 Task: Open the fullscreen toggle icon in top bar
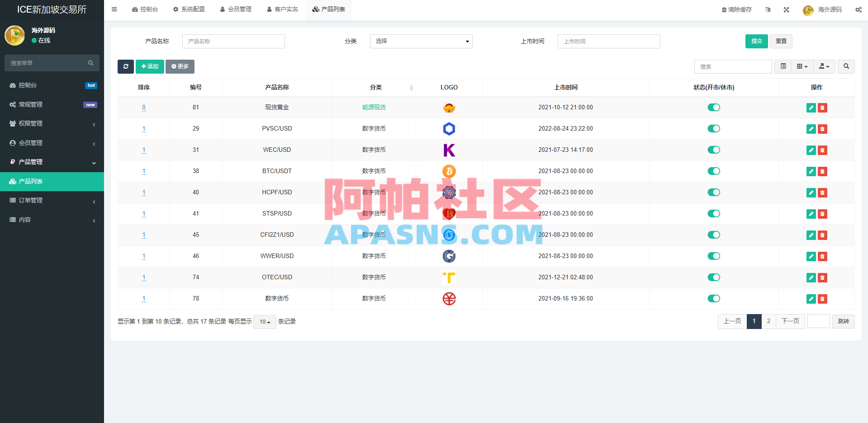click(x=786, y=9)
